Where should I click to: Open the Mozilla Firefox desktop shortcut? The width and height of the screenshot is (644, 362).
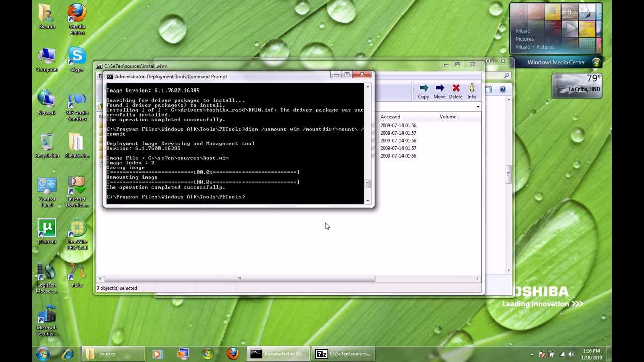click(77, 19)
